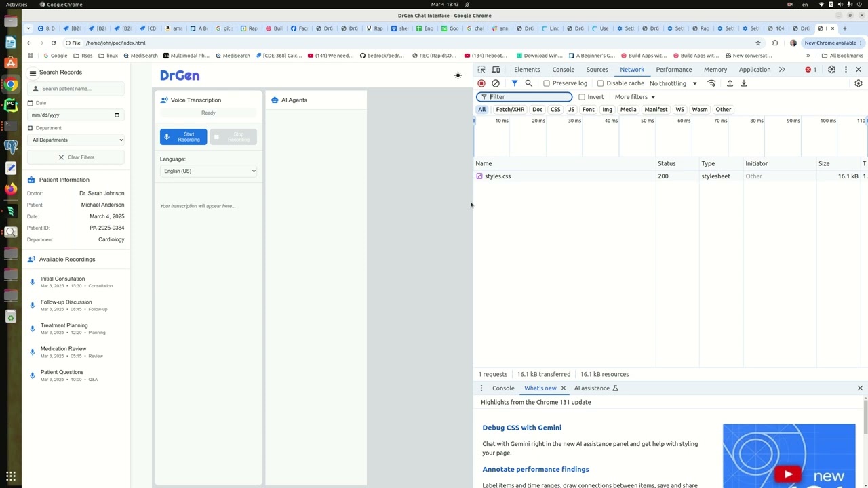Switch to the Sources tab

point(597,70)
